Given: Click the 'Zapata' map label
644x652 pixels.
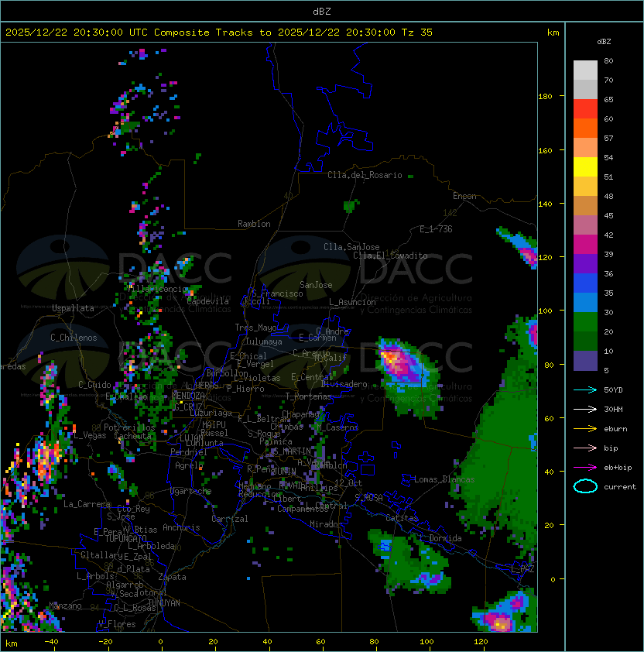Looking at the screenshot, I should coord(172,577).
